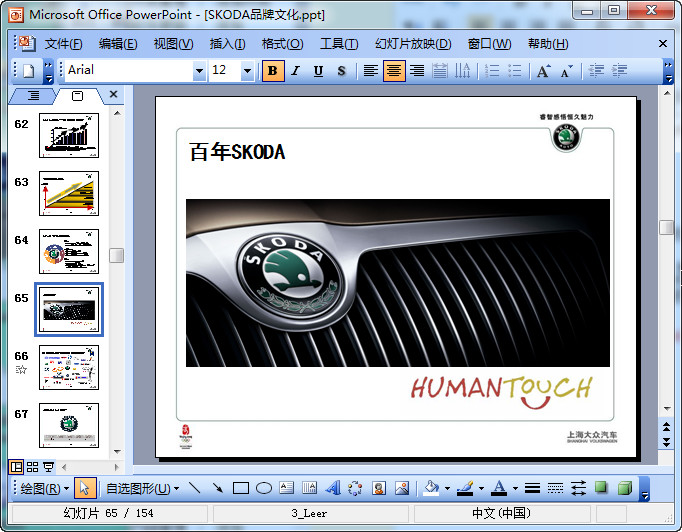This screenshot has width=682, height=532.
Task: Close the slides pane
Action: coord(114,94)
